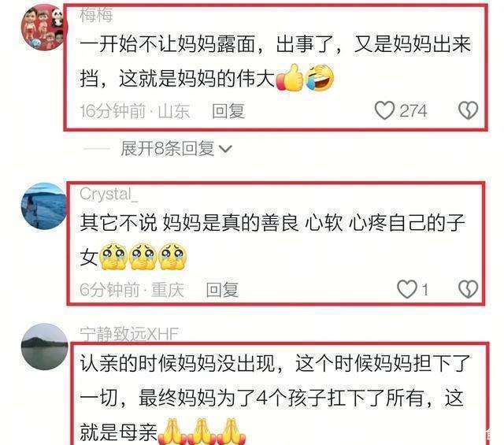Select Crystal_'s comment text about 善良
The image size is (504, 445).
pyautogui.click(x=272, y=240)
